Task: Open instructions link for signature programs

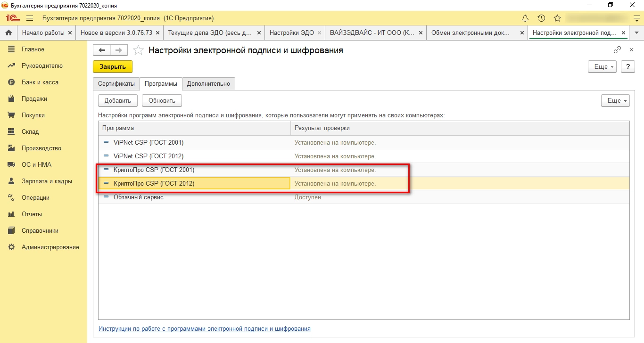Action: tap(204, 328)
